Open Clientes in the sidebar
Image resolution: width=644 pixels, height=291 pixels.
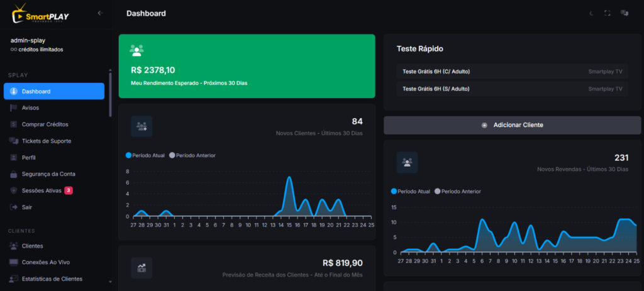point(32,246)
